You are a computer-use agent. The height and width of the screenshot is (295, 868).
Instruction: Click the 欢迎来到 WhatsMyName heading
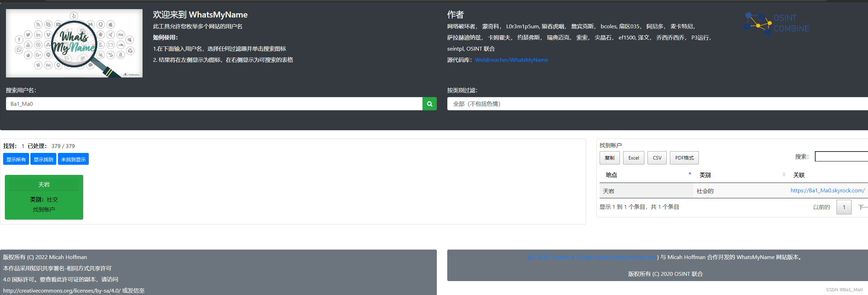point(200,15)
